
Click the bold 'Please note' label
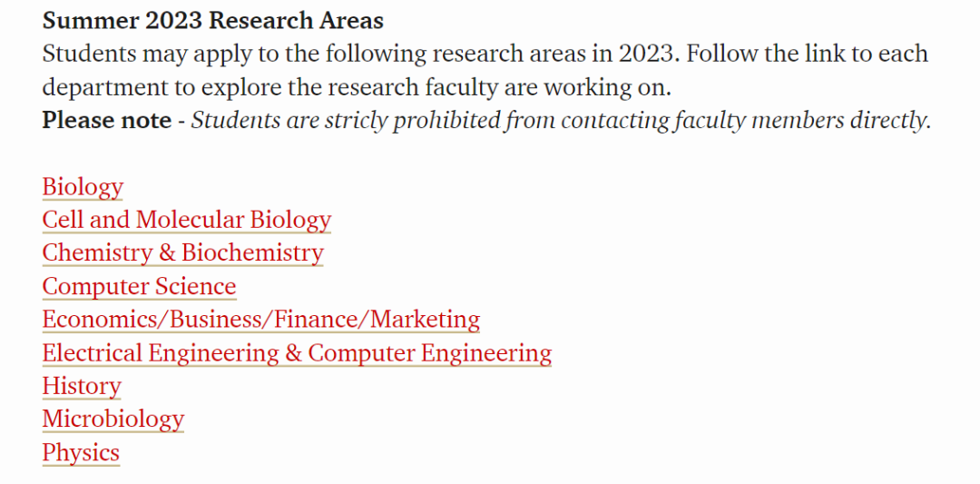[x=106, y=120]
